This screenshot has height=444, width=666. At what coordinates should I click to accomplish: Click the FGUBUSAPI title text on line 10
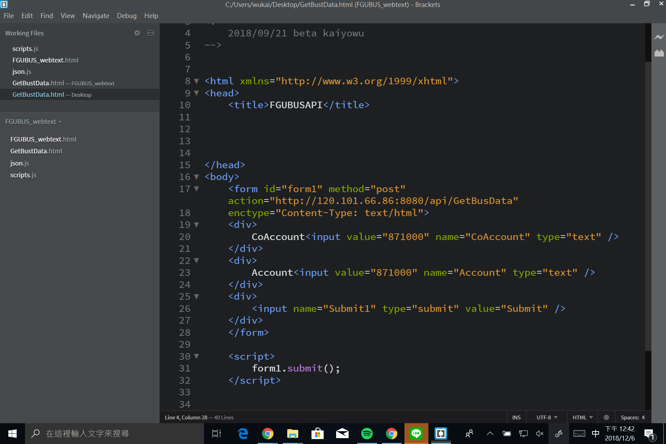pos(296,105)
